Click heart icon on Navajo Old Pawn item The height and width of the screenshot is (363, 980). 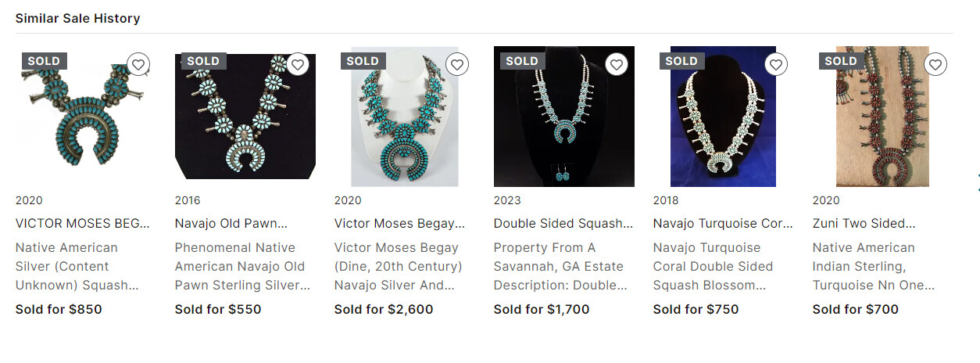[x=298, y=64]
